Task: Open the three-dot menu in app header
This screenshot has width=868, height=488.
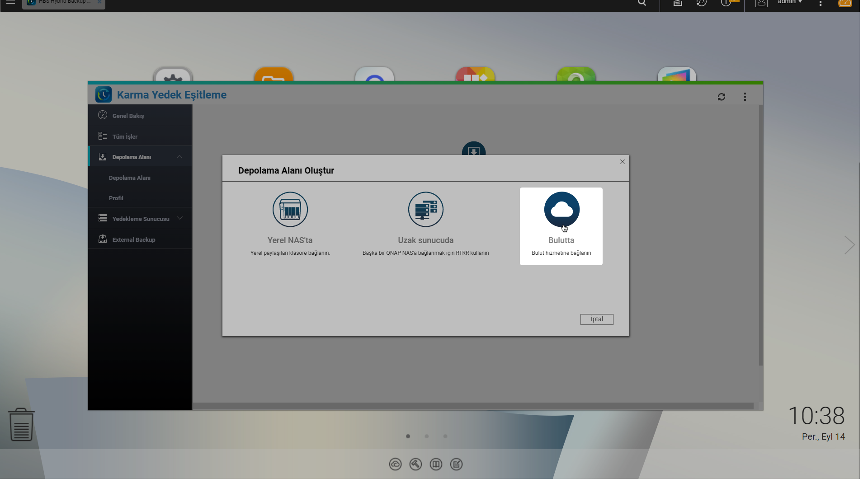Action: point(745,97)
